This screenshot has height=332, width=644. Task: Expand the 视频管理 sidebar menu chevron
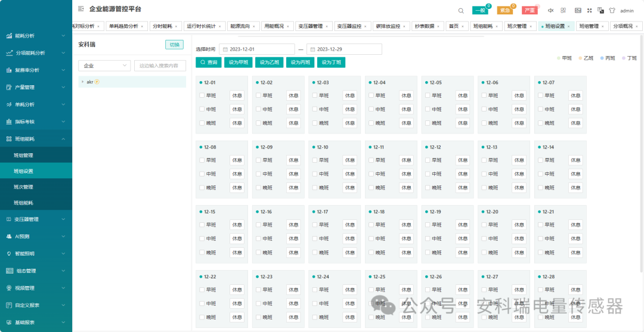coord(63,288)
